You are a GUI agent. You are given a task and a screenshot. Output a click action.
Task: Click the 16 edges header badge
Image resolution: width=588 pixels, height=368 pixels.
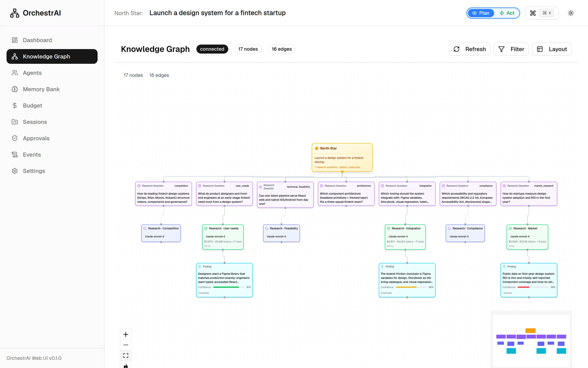click(282, 49)
